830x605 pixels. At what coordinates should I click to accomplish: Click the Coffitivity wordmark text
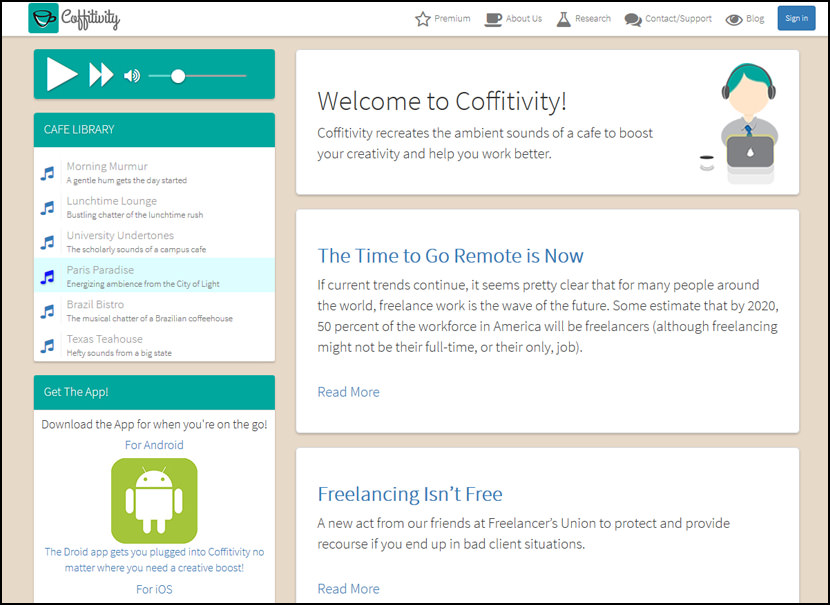[91, 19]
